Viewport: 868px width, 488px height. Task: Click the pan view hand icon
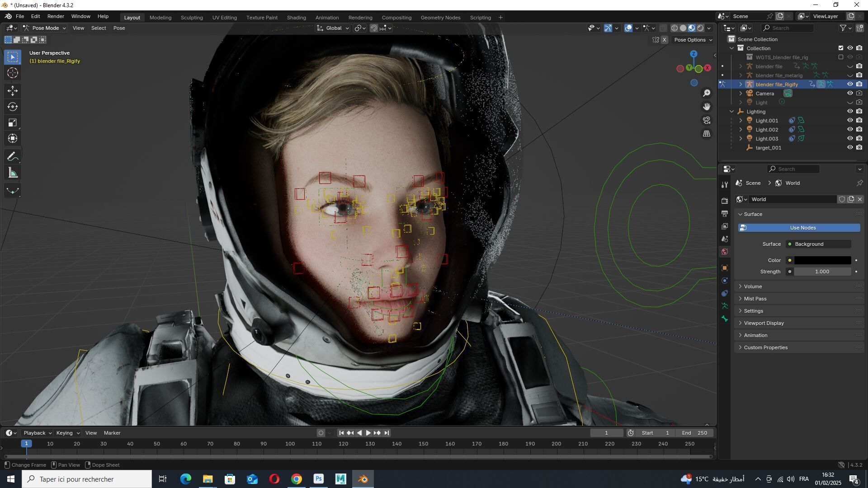pyautogui.click(x=707, y=107)
